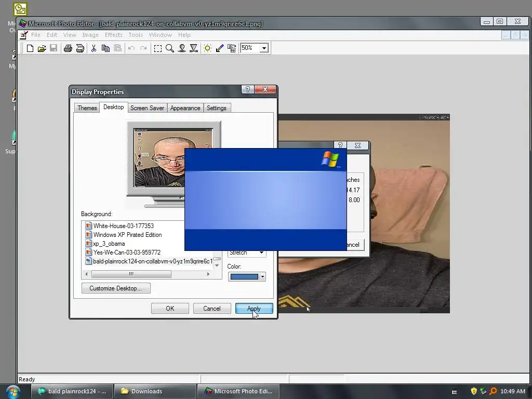The width and height of the screenshot is (532, 399).
Task: Click the Apply button
Action: coord(254,309)
